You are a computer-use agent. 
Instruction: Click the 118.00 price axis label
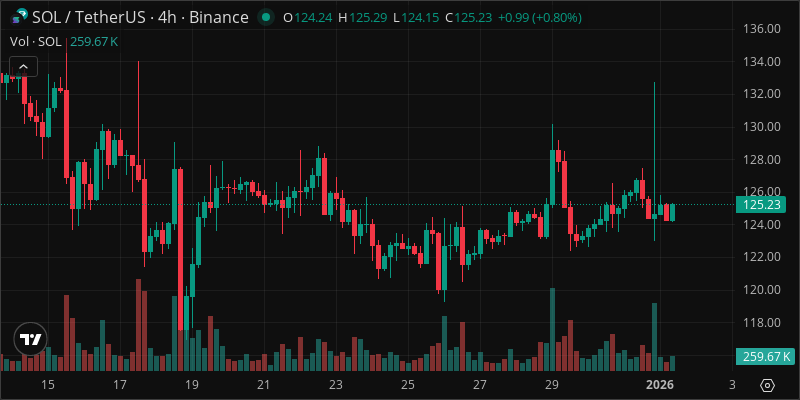tap(763, 322)
